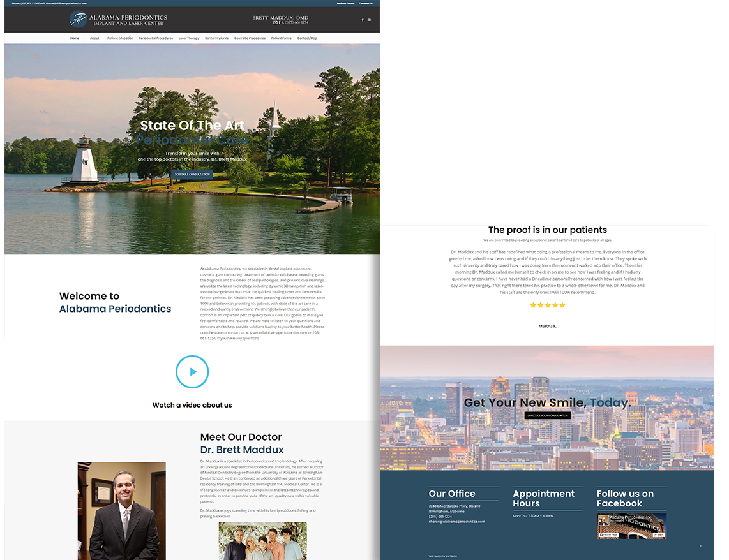Click Dr. Brett Maddux portrait photo
The height and width of the screenshot is (560, 729).
click(x=121, y=510)
